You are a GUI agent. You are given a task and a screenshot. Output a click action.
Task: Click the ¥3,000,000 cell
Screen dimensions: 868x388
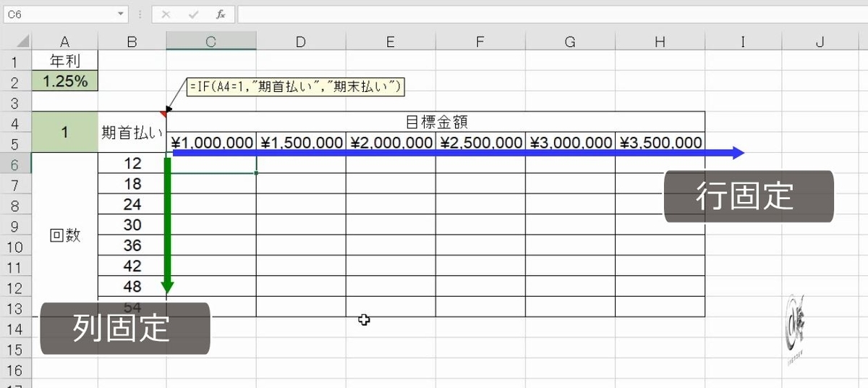(570, 143)
